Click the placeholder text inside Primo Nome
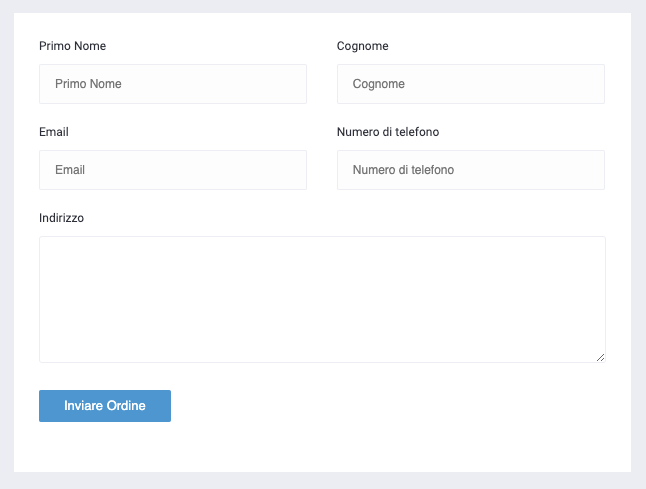This screenshot has width=646, height=489. tap(88, 84)
